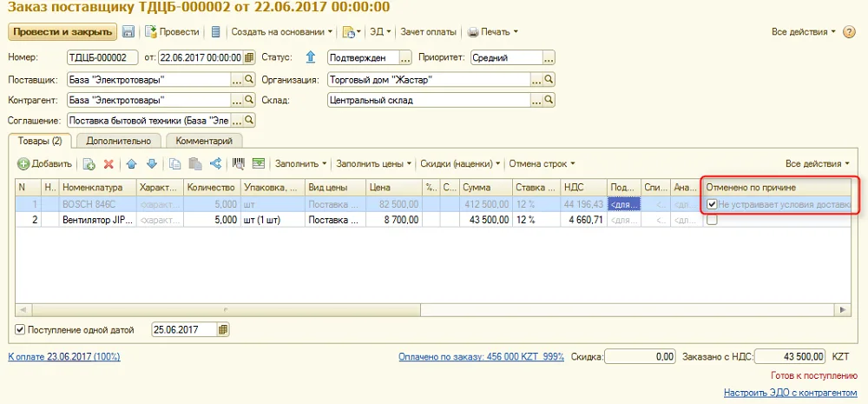The width and height of the screenshot is (868, 404).
Task: Paste rows from clipboard icon
Action: pos(194,163)
